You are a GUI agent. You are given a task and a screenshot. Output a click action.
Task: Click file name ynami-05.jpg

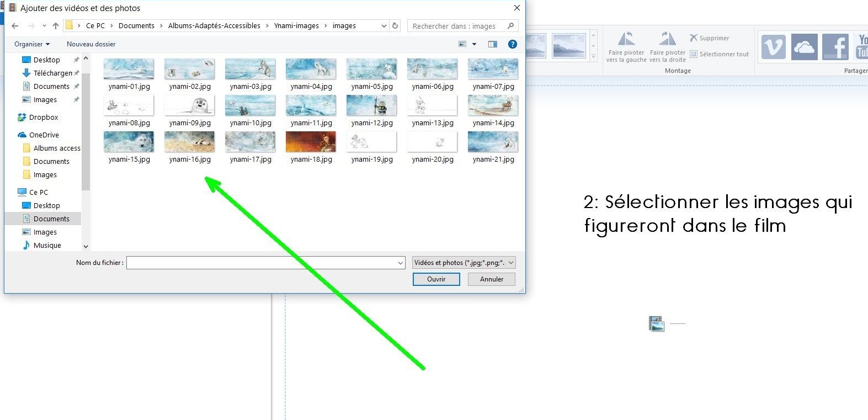coord(372,87)
